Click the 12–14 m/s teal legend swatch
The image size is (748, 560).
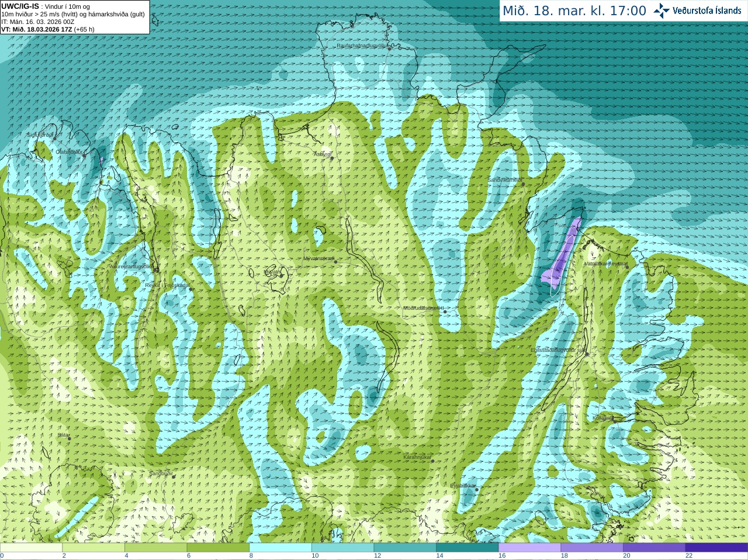click(405, 548)
